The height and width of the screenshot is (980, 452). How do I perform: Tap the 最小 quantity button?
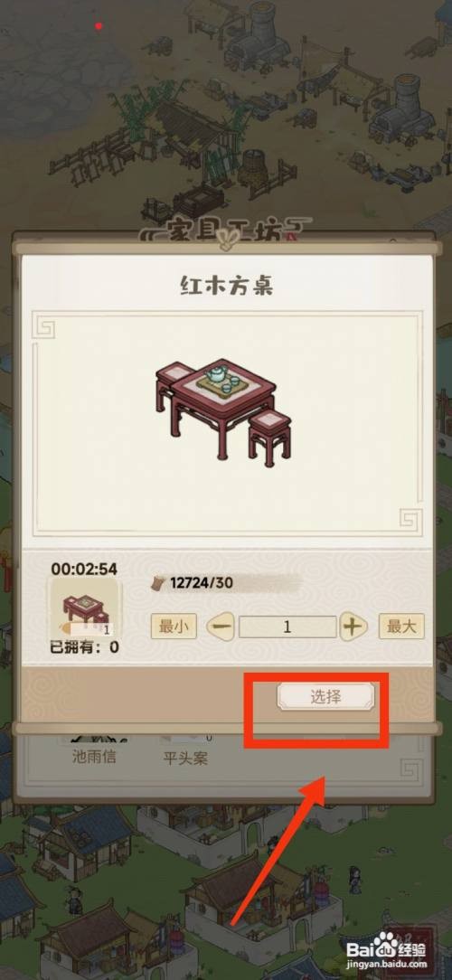174,627
